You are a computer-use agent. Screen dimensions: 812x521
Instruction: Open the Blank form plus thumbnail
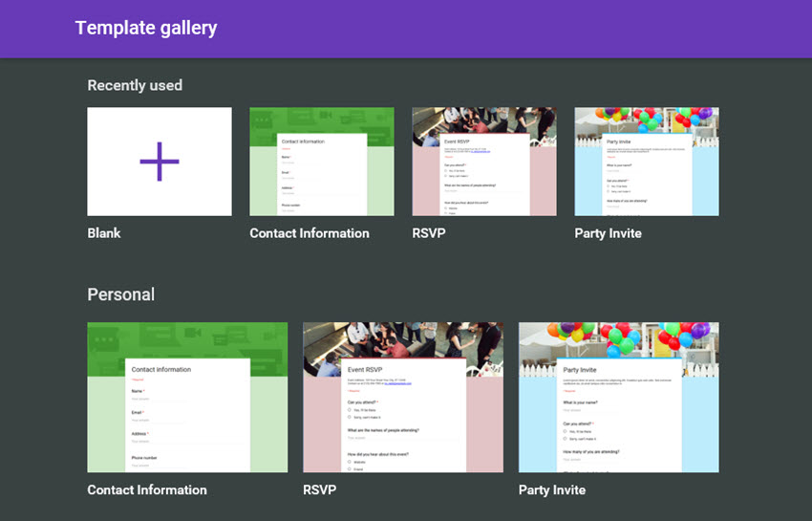(160, 162)
